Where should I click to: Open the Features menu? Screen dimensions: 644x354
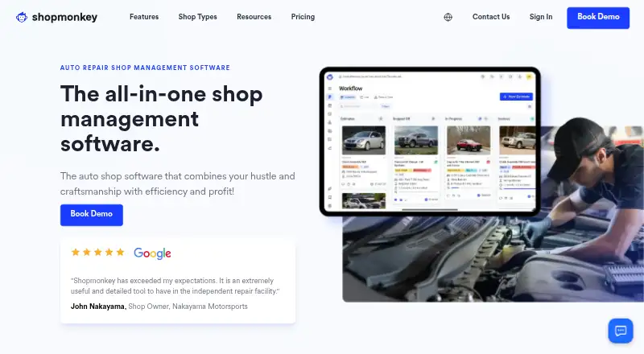(144, 17)
